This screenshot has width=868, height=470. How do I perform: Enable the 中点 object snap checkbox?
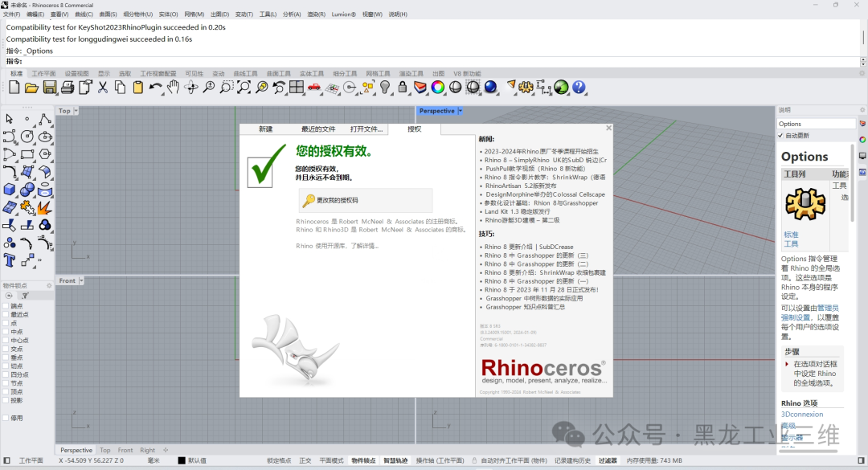[6, 332]
